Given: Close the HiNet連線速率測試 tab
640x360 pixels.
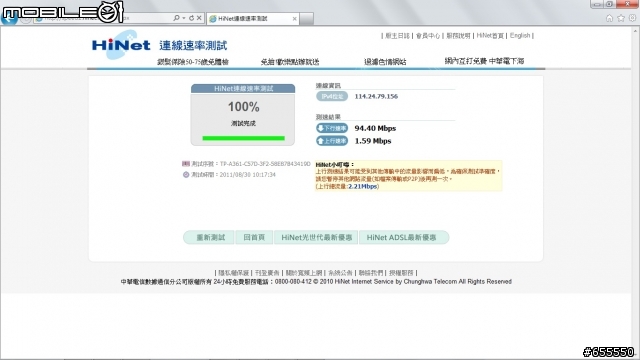Looking at the screenshot, I should (294, 19).
